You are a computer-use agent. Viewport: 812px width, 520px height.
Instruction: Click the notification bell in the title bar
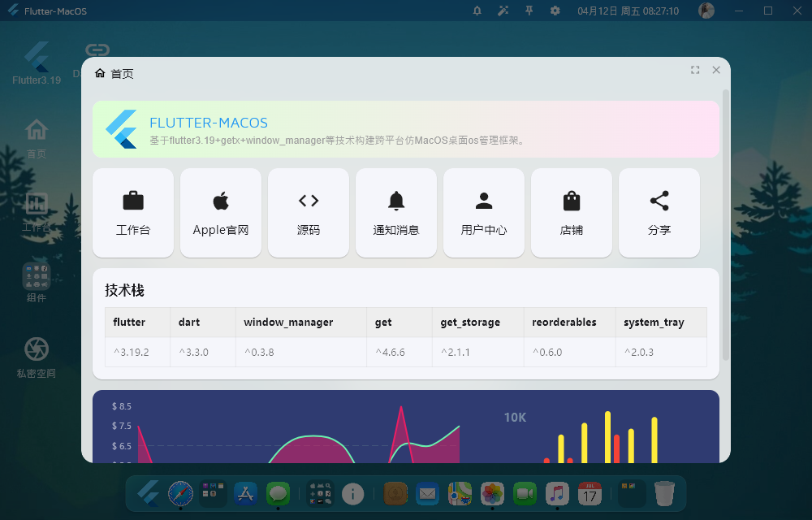click(477, 11)
